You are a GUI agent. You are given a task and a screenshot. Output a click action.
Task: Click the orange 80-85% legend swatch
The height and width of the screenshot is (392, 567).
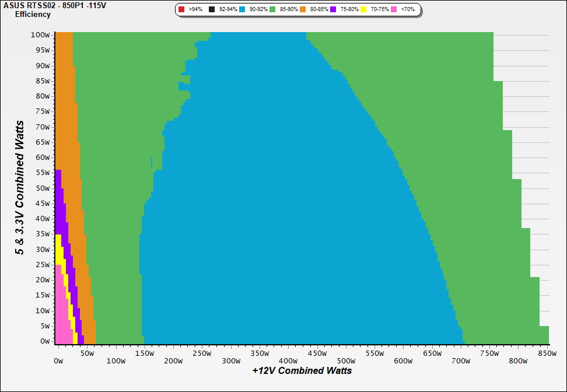point(303,10)
